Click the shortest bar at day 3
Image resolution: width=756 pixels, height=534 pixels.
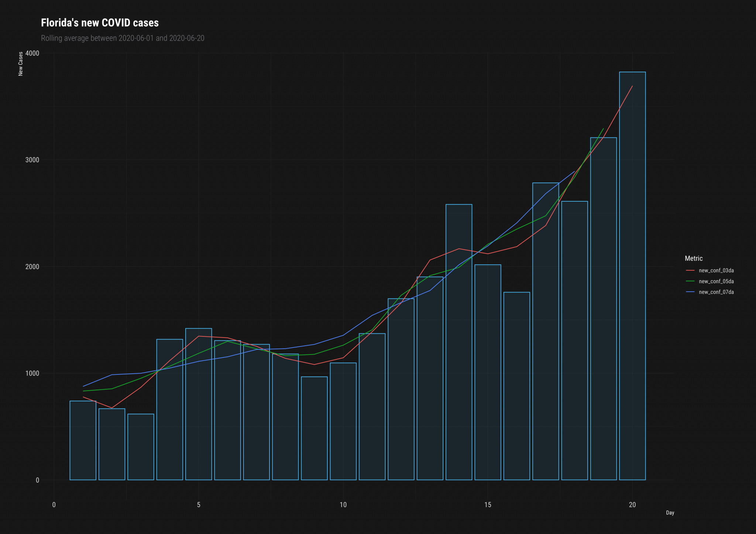[141, 447]
